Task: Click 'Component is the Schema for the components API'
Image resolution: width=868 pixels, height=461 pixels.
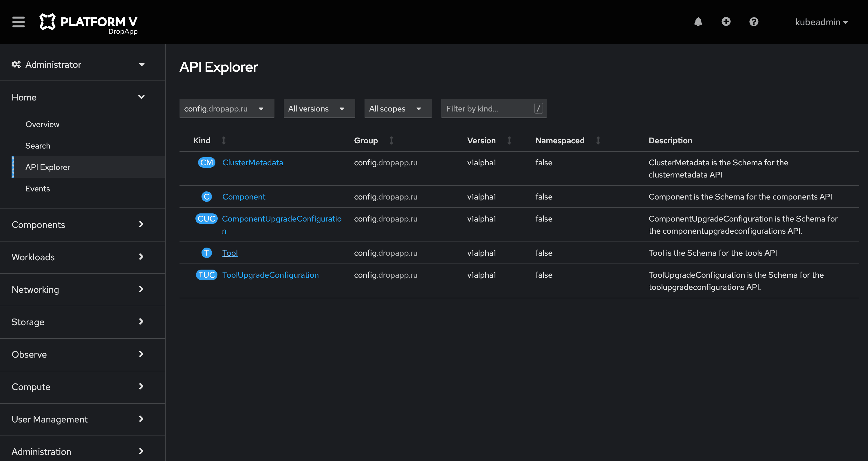Action: point(740,196)
